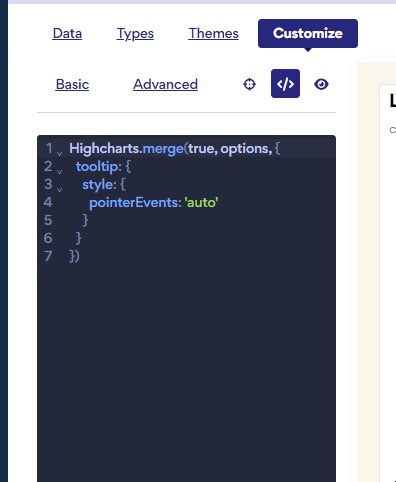This screenshot has width=396, height=482.
Task: Select the custom code editor icon
Action: coord(285,84)
